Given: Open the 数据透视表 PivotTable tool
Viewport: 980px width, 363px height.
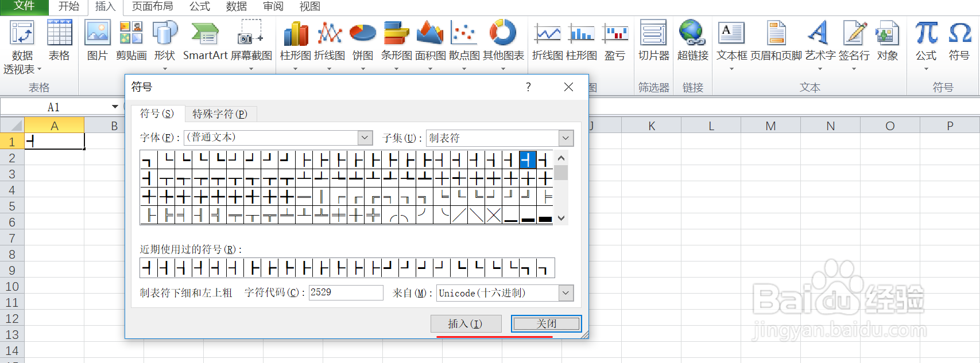Looking at the screenshot, I should click(x=22, y=47).
